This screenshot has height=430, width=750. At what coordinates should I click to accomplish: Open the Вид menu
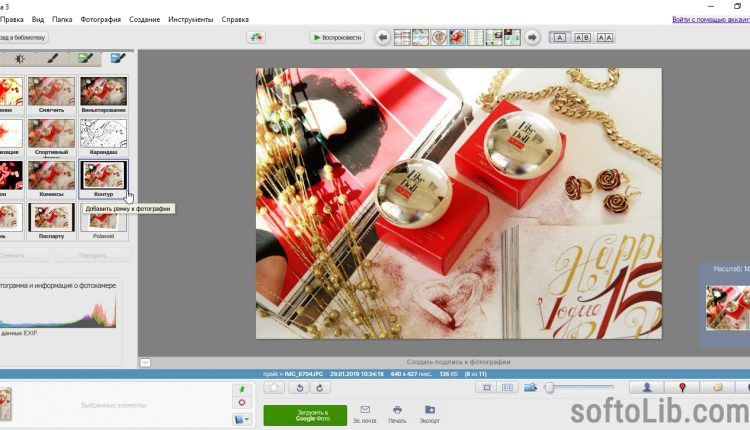coord(38,20)
